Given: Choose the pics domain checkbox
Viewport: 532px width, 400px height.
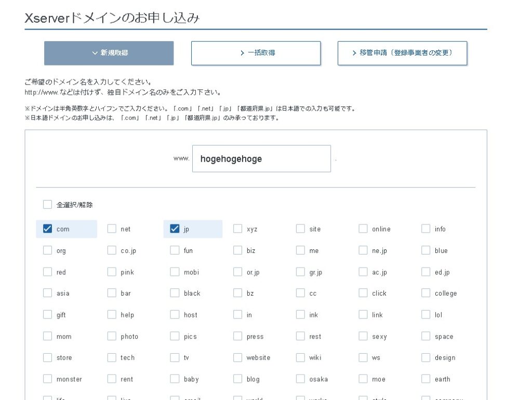Looking at the screenshot, I should (175, 336).
